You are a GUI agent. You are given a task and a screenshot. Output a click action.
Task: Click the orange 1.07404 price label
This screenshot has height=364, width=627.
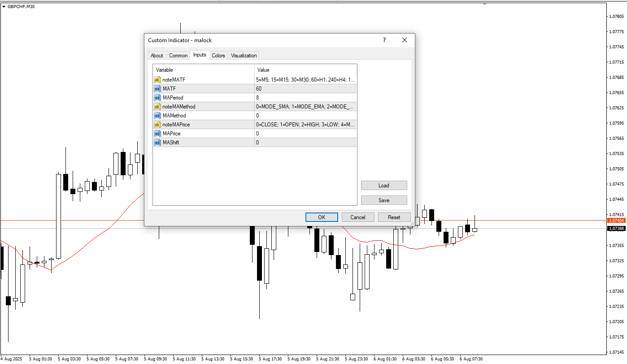click(x=616, y=221)
